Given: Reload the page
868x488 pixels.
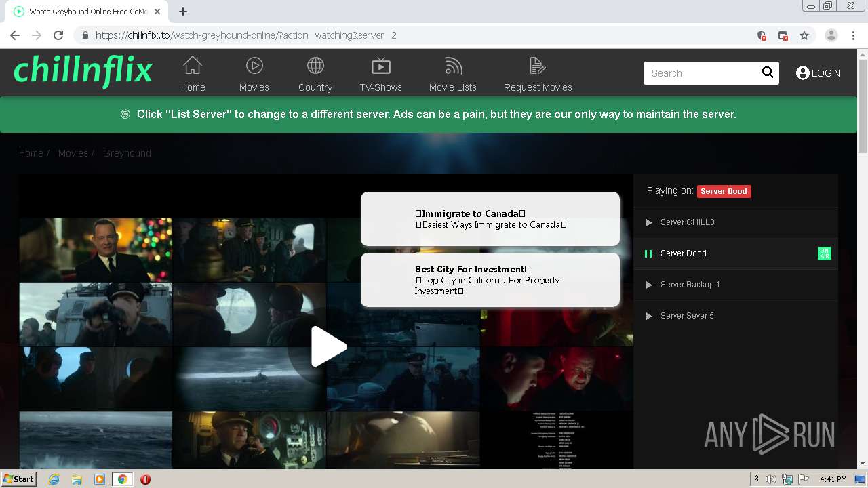Looking at the screenshot, I should (58, 35).
